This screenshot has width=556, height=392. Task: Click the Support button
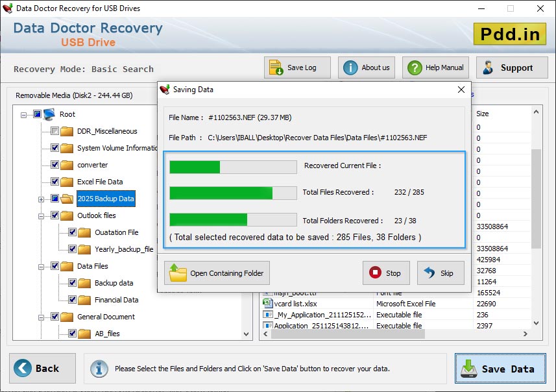coord(512,67)
